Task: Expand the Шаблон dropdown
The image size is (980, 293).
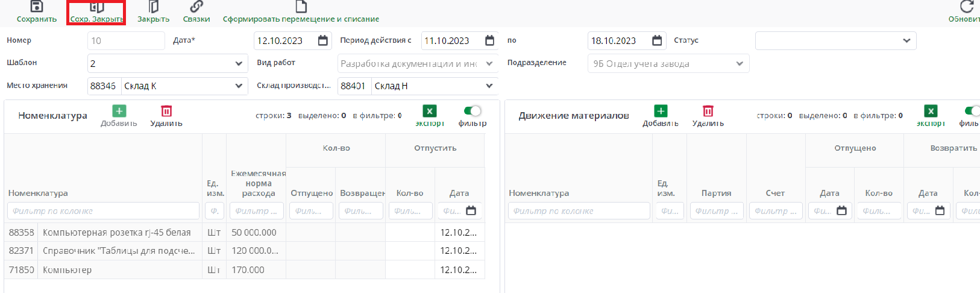Action: tap(239, 63)
